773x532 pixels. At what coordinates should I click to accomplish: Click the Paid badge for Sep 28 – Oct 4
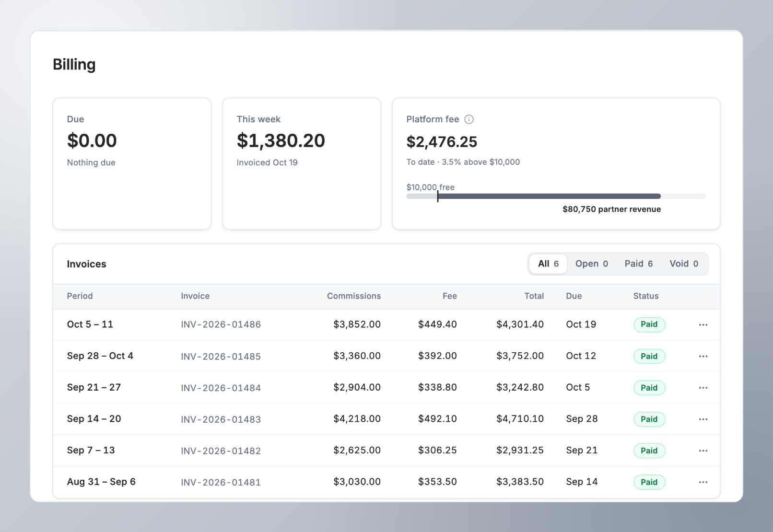coord(649,356)
